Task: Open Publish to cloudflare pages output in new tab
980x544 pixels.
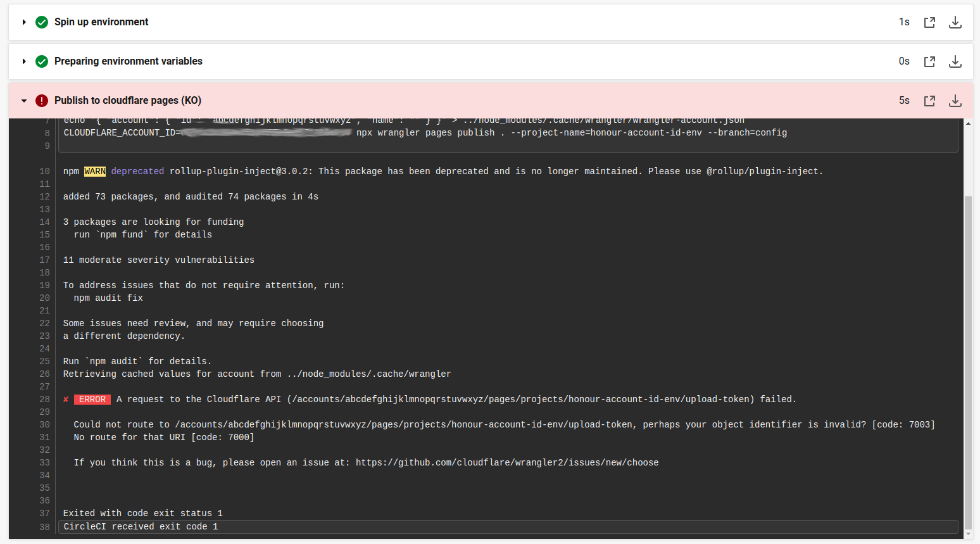Action: tap(929, 101)
